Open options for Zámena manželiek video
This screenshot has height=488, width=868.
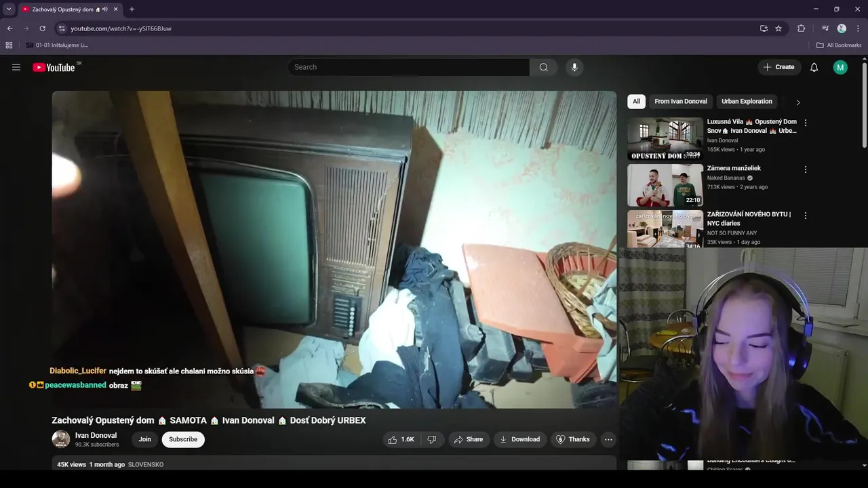point(806,169)
